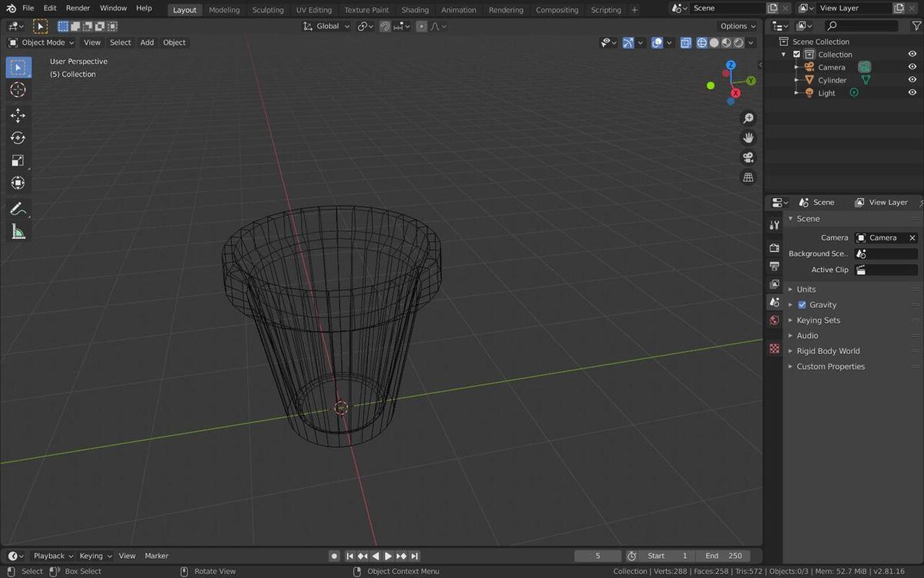Open the Global transform orientation dropdown
Screen dimensions: 924x578
pyautogui.click(x=326, y=26)
